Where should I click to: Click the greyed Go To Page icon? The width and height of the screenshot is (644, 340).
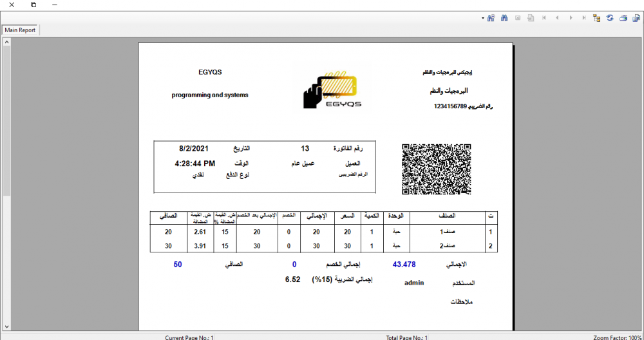click(531, 18)
